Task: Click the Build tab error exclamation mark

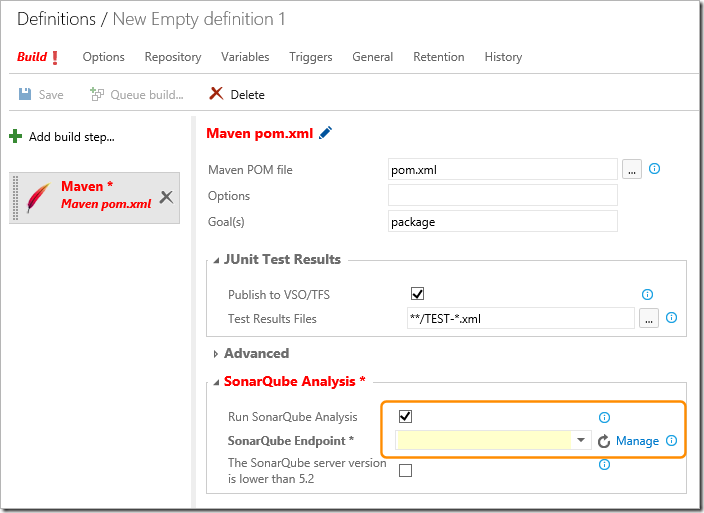Action: (x=55, y=57)
